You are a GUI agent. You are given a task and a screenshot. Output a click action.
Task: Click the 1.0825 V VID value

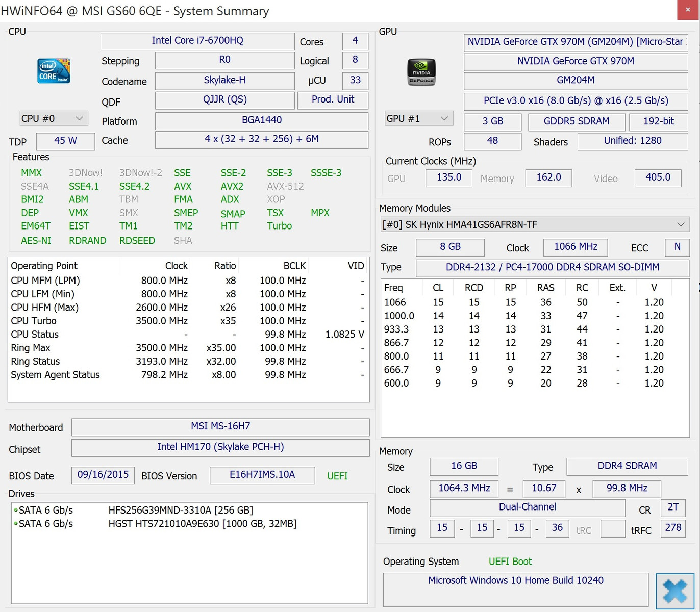345,335
